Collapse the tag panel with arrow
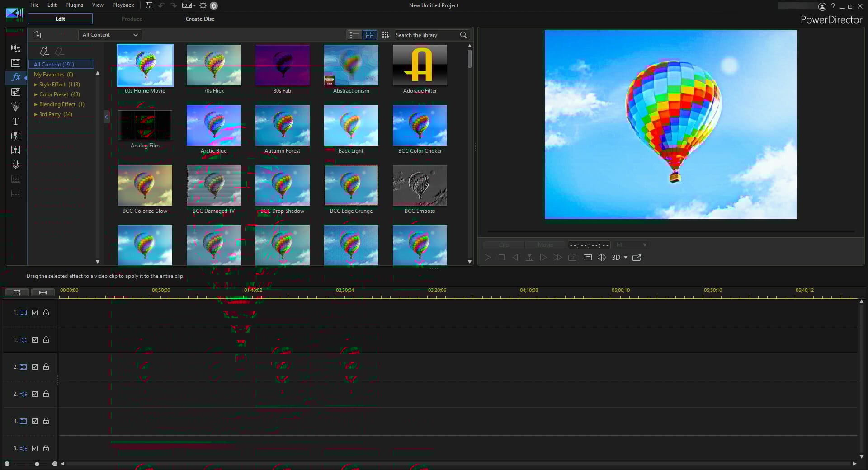This screenshot has width=868, height=470. tap(106, 117)
